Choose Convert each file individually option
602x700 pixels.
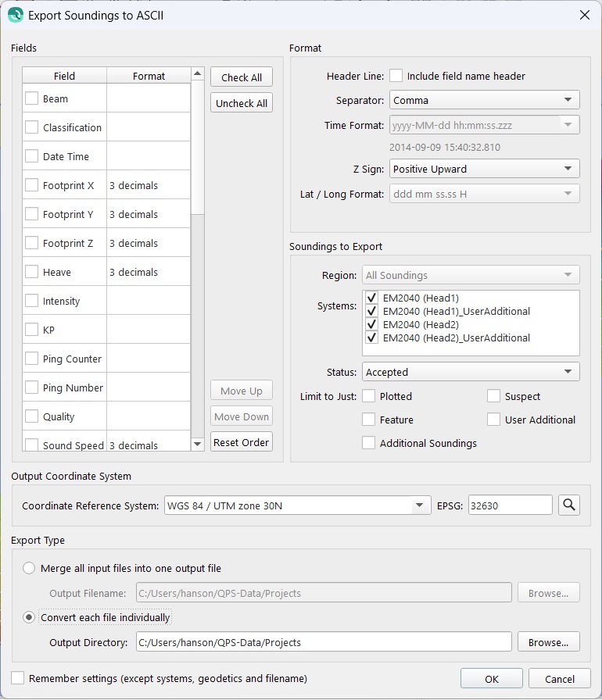tap(30, 617)
